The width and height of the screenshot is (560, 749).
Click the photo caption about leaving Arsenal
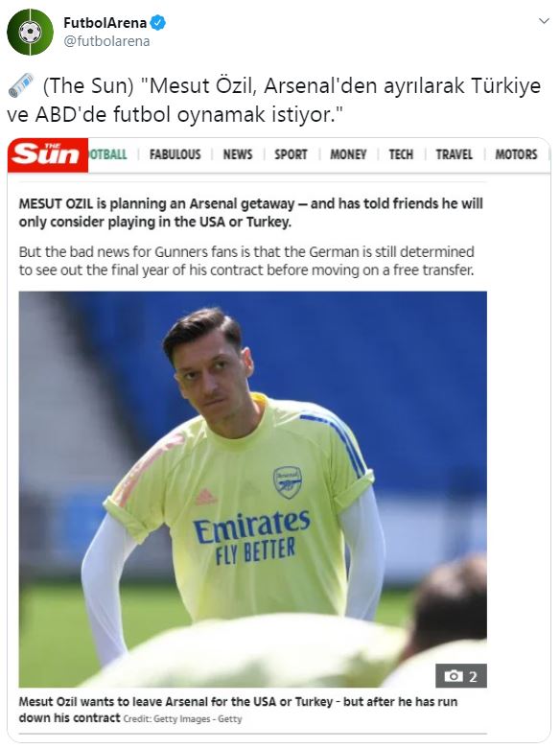tap(238, 710)
